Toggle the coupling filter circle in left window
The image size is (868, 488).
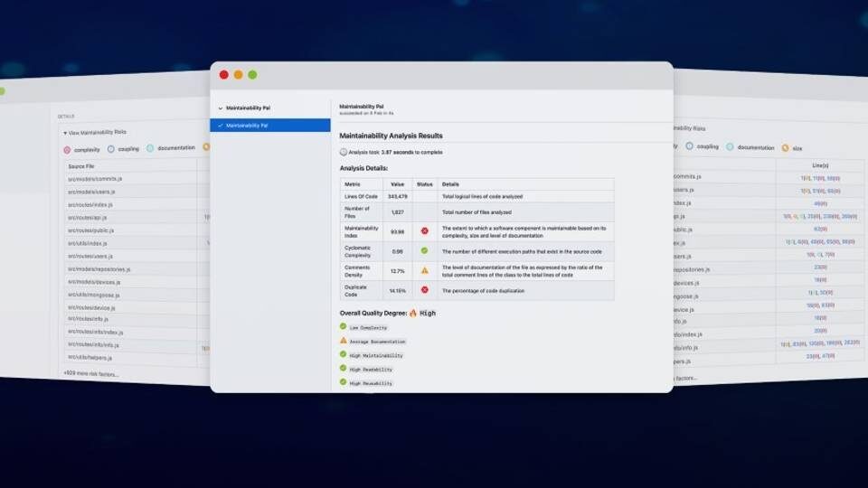click(x=111, y=148)
